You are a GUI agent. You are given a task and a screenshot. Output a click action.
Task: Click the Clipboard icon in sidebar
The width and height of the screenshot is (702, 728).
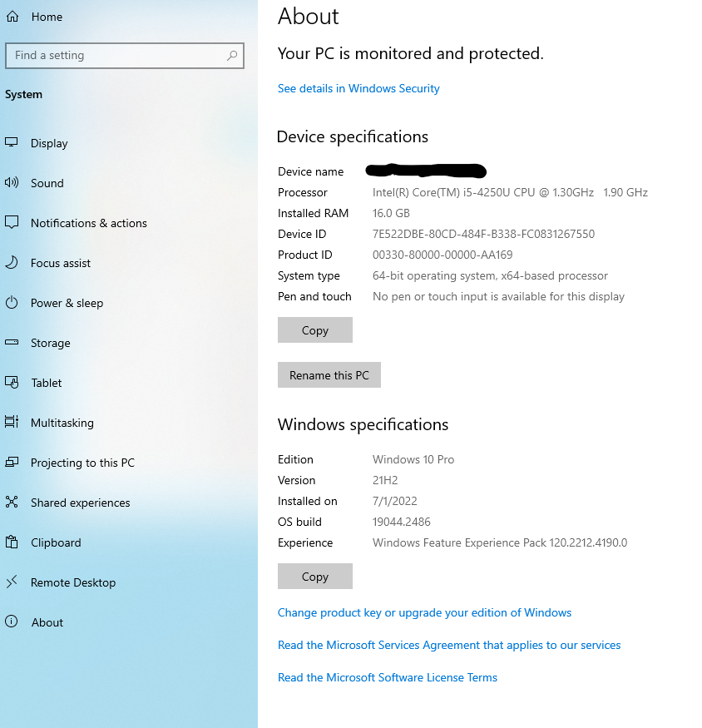tap(12, 542)
